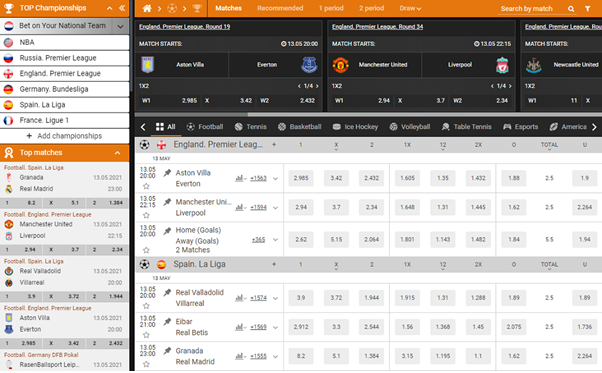Screen dimensions: 602x373
Task: Click the search magnifier icon
Action: [571, 9]
